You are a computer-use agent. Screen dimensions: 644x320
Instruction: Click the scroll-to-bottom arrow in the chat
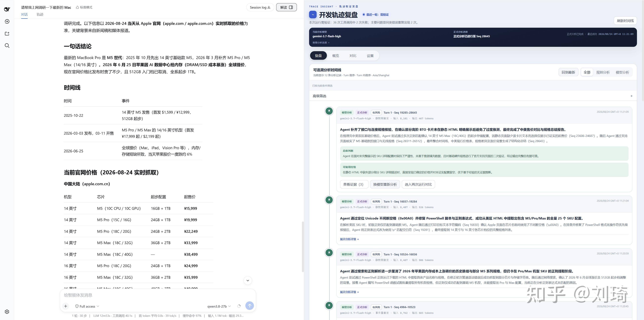click(248, 280)
